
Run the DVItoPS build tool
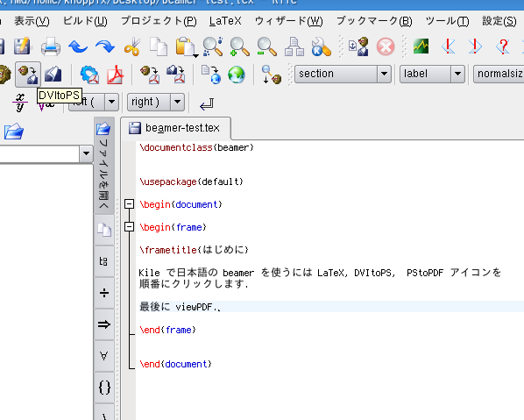click(x=28, y=74)
